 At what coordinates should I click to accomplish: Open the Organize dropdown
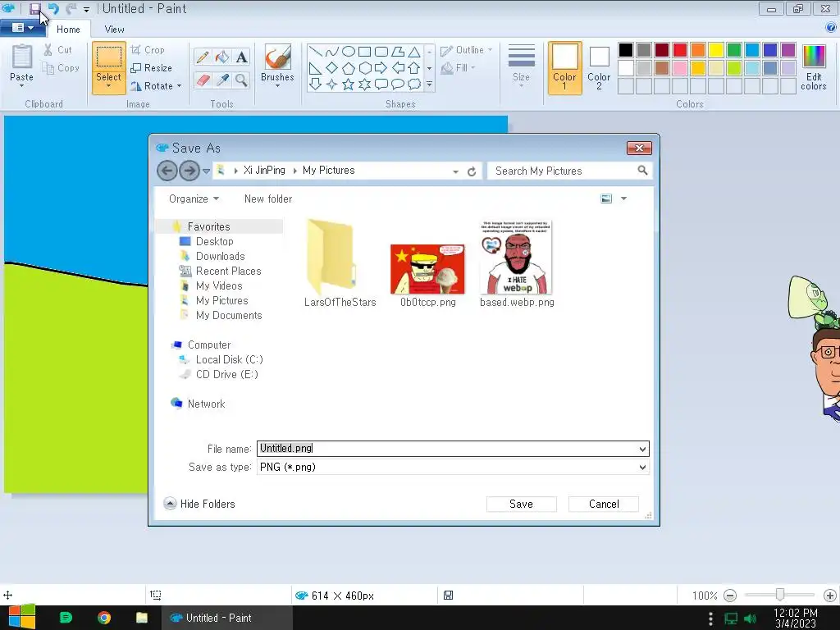pyautogui.click(x=194, y=199)
